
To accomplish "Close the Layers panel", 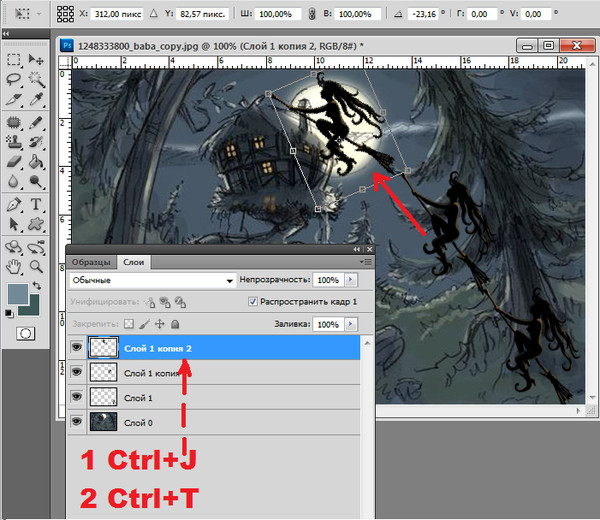I will click(x=370, y=249).
